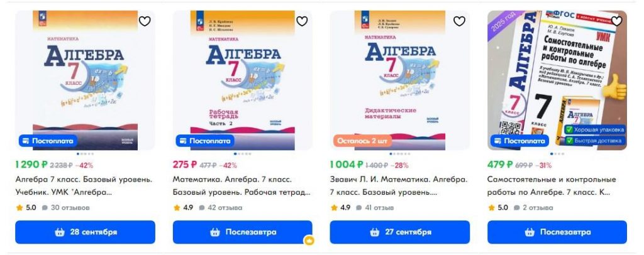Open the Рабочая тетрадь Часть 2 cover image
The image size is (644, 255).
(x=242, y=80)
